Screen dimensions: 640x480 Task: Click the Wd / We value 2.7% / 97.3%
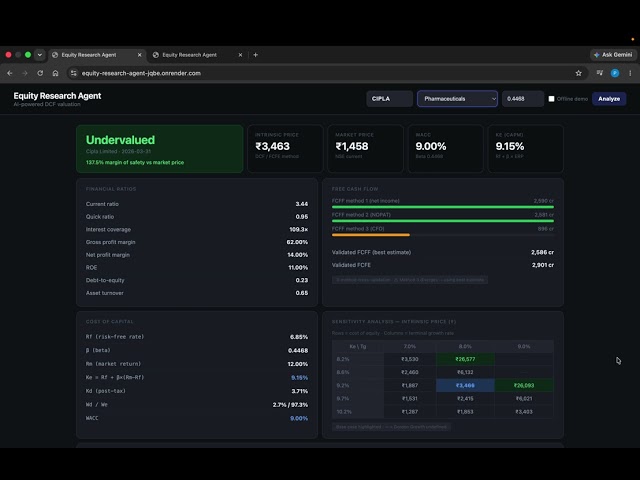(290, 404)
